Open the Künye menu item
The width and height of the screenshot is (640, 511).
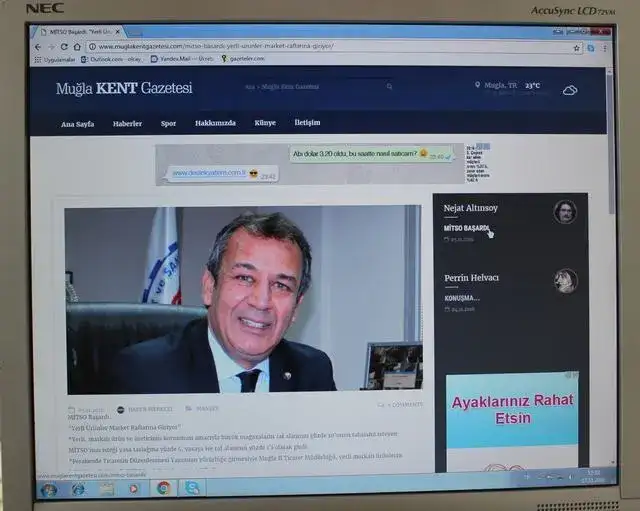(x=265, y=123)
